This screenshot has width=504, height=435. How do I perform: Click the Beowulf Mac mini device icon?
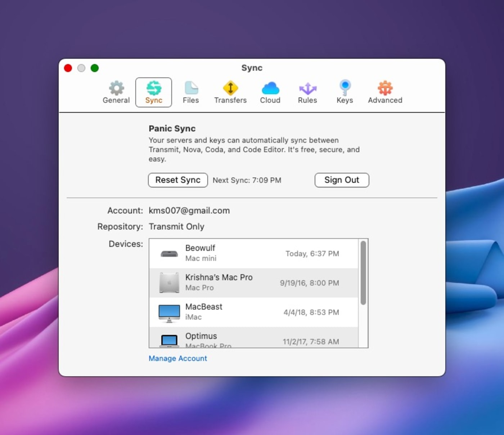click(x=169, y=253)
